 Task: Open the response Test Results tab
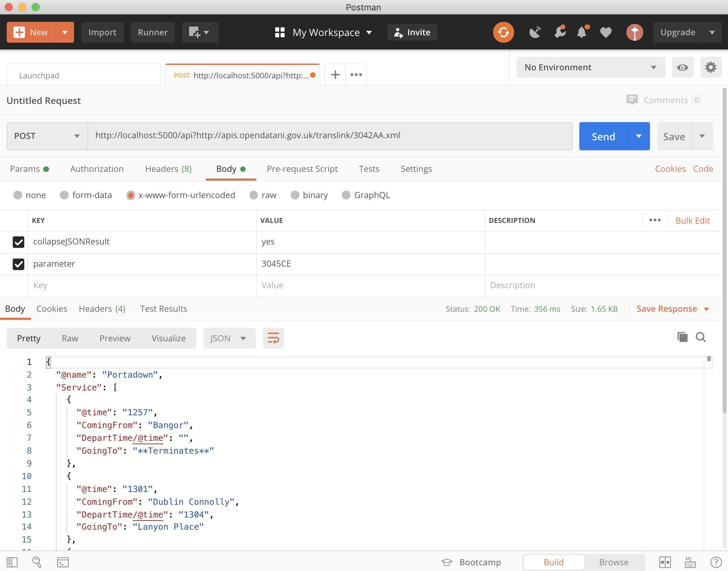163,309
